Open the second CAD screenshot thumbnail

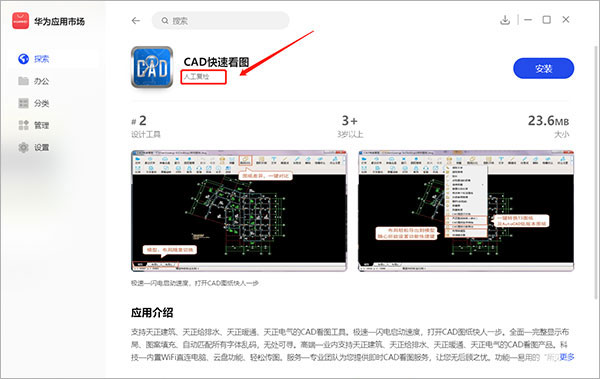click(466, 211)
